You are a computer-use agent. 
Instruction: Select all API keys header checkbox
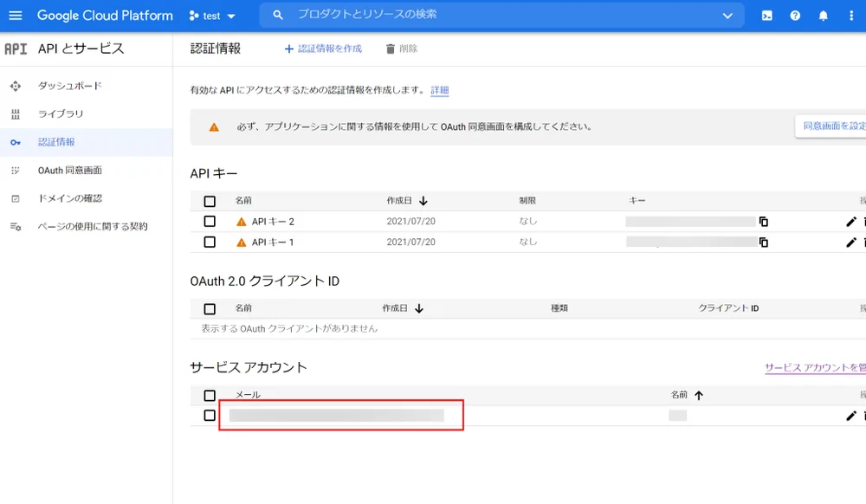click(210, 201)
